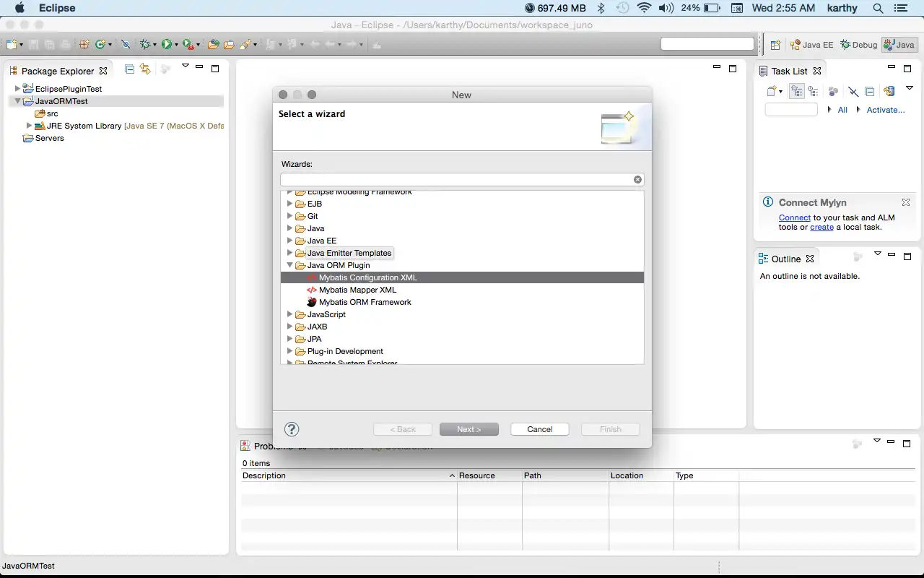
Task: Click the Task List find field
Action: click(x=791, y=110)
